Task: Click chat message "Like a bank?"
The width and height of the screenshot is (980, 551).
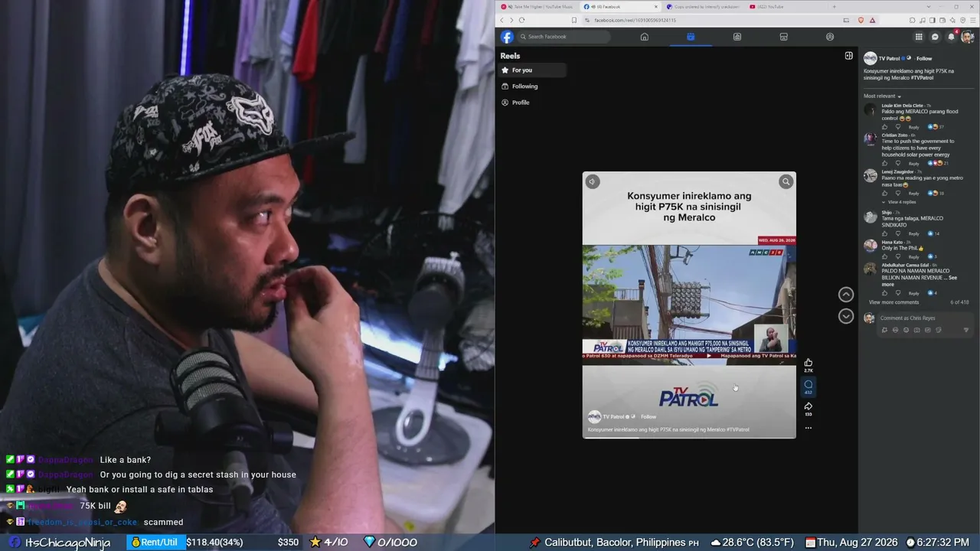Action: (126, 460)
